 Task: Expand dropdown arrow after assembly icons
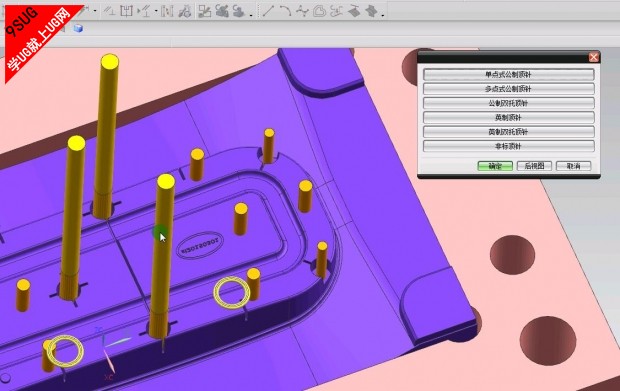click(251, 15)
